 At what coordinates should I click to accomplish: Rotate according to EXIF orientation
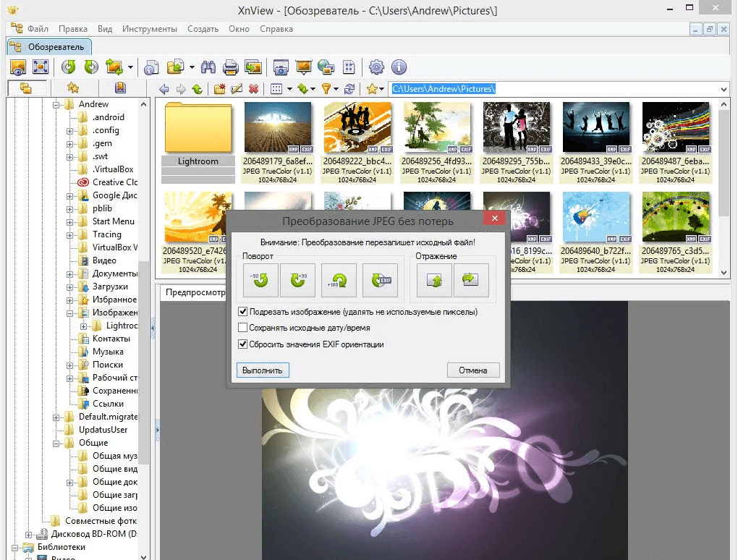pyautogui.click(x=381, y=280)
